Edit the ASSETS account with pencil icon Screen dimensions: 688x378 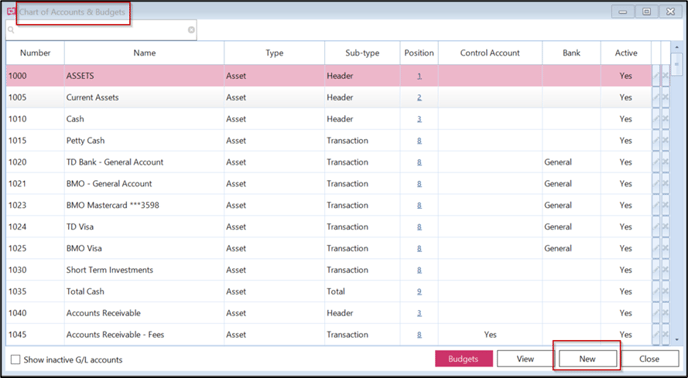tap(656, 76)
